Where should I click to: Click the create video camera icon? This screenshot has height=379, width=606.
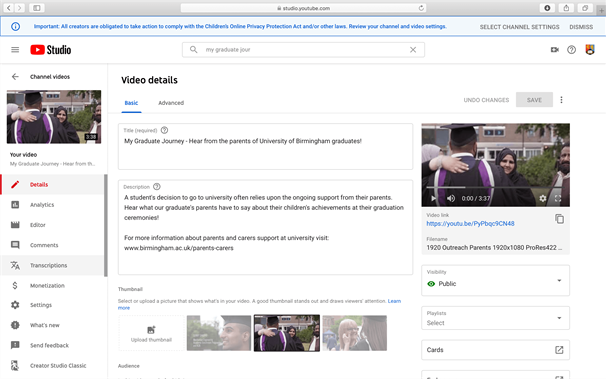[555, 50]
